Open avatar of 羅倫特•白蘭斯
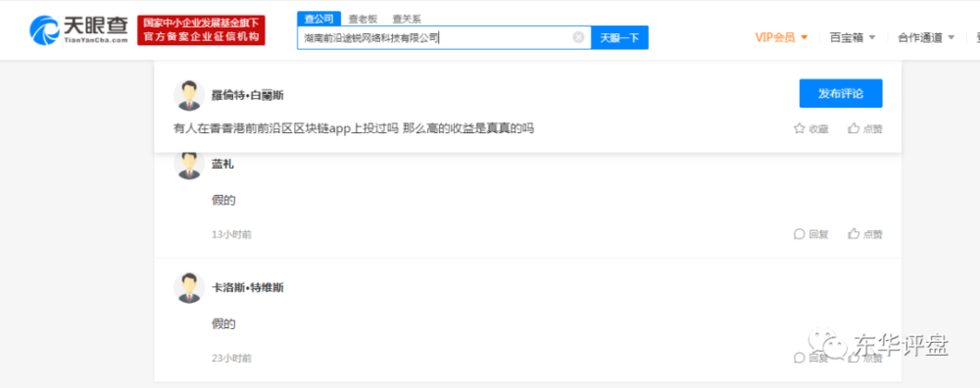 189,96
